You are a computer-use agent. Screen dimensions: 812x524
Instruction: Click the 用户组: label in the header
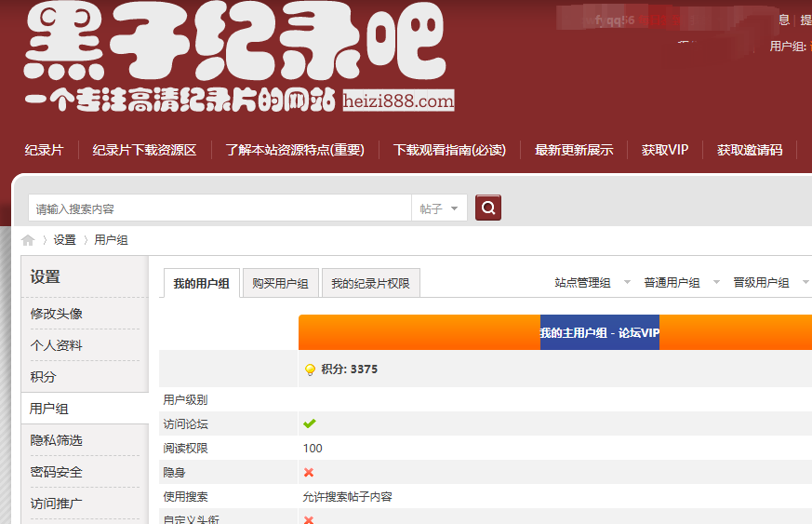[788, 47]
